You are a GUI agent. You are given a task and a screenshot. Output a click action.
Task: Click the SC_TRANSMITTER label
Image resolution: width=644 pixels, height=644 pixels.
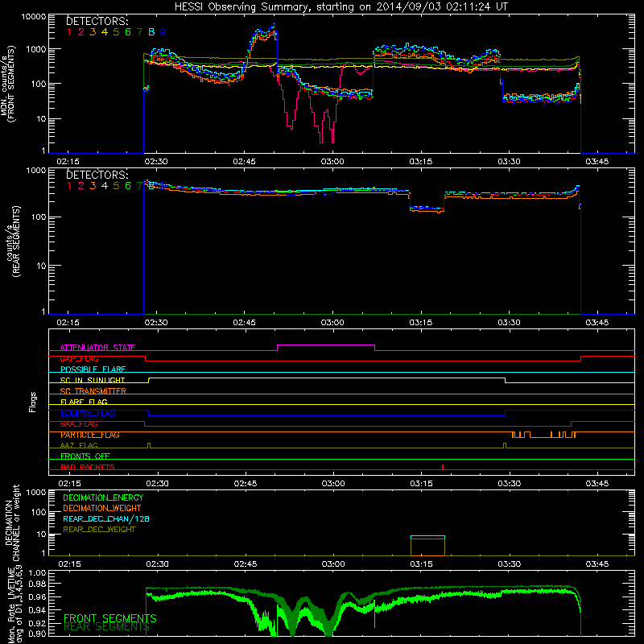(x=93, y=391)
